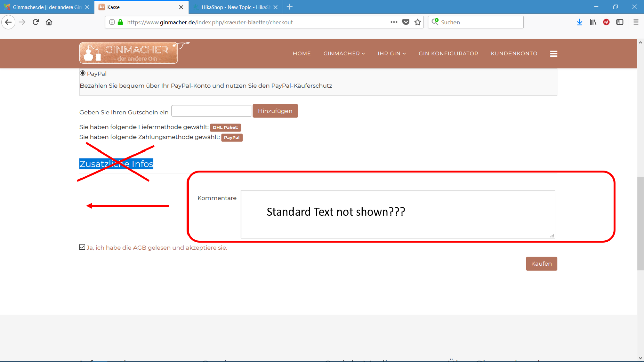This screenshot has width=644, height=362.
Task: Click the Pocket save icon
Action: [406, 22]
